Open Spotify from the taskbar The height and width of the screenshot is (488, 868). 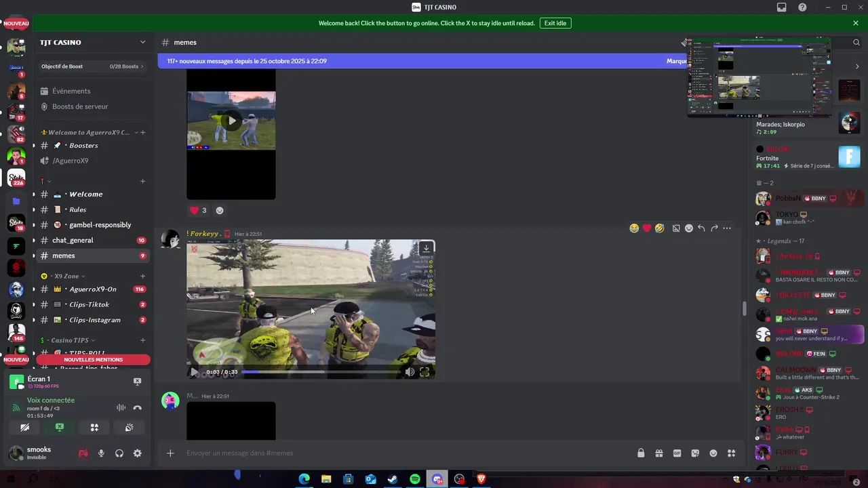coord(415,479)
